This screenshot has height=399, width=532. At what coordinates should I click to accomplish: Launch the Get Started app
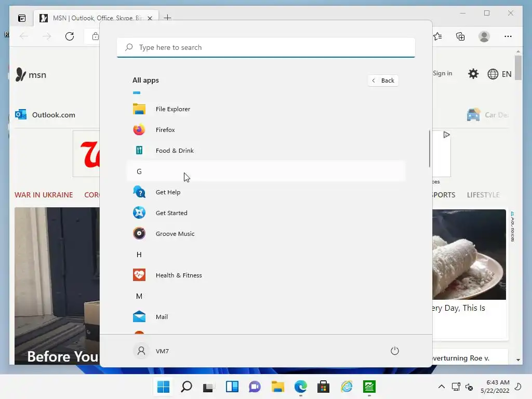click(266, 212)
